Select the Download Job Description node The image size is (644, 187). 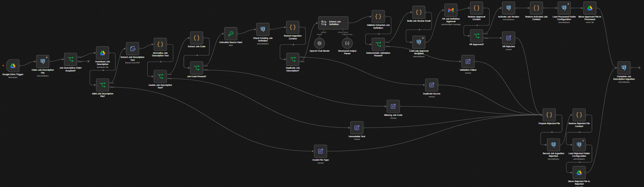point(102,53)
